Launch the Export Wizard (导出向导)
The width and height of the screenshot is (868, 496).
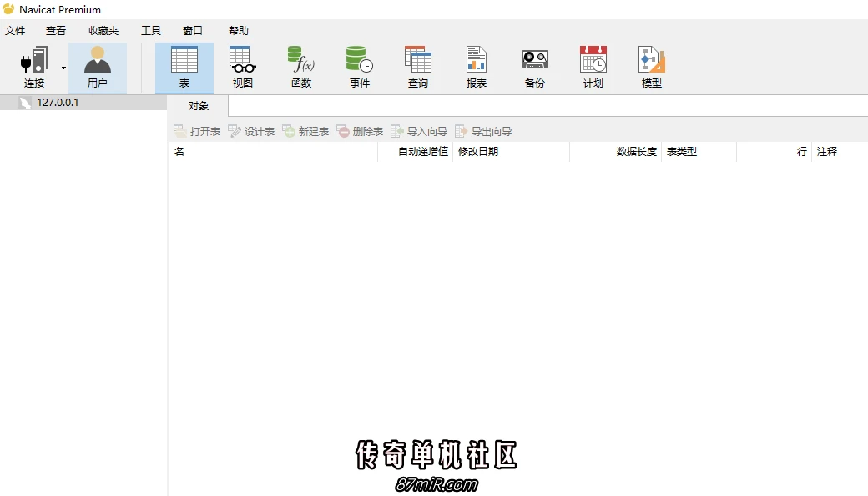(x=483, y=131)
